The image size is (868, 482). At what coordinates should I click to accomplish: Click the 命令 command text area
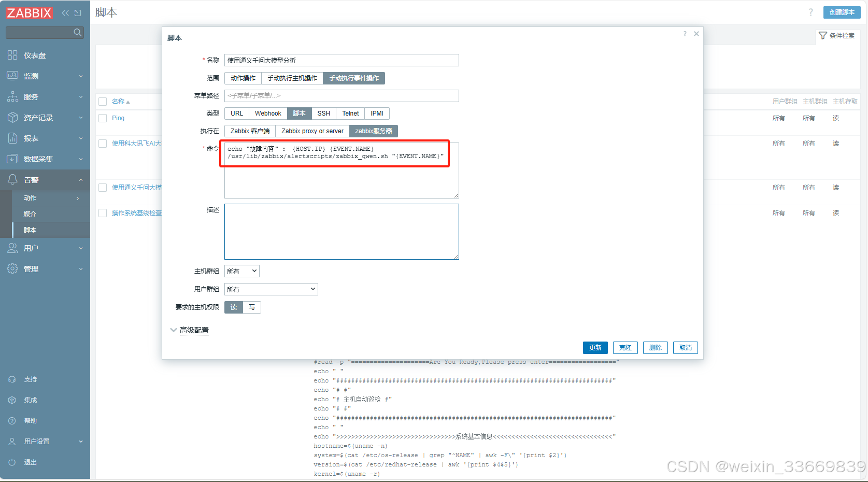click(341, 170)
